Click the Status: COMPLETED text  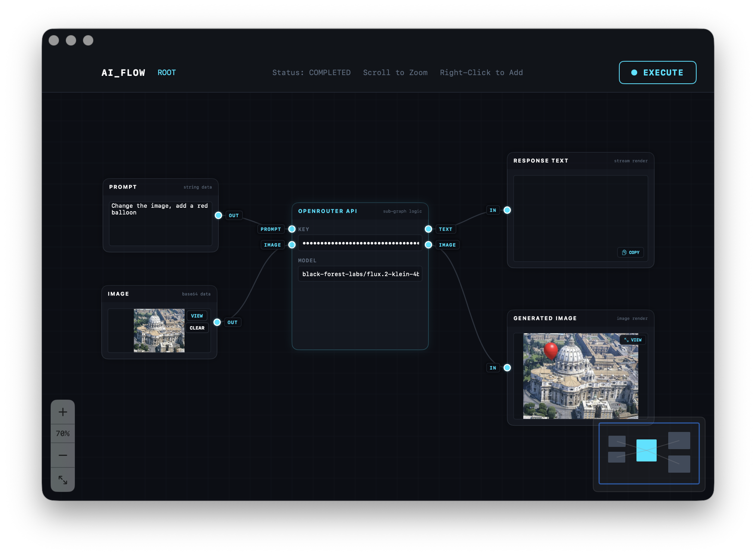[x=312, y=72]
